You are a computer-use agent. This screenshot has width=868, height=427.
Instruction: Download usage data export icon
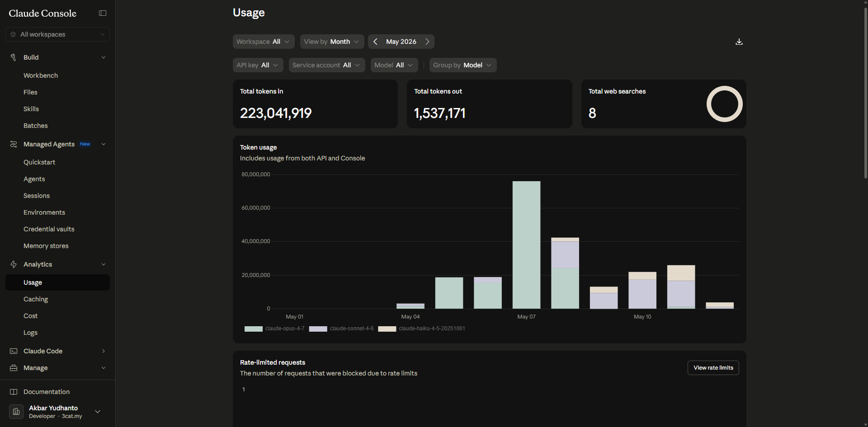pyautogui.click(x=739, y=42)
